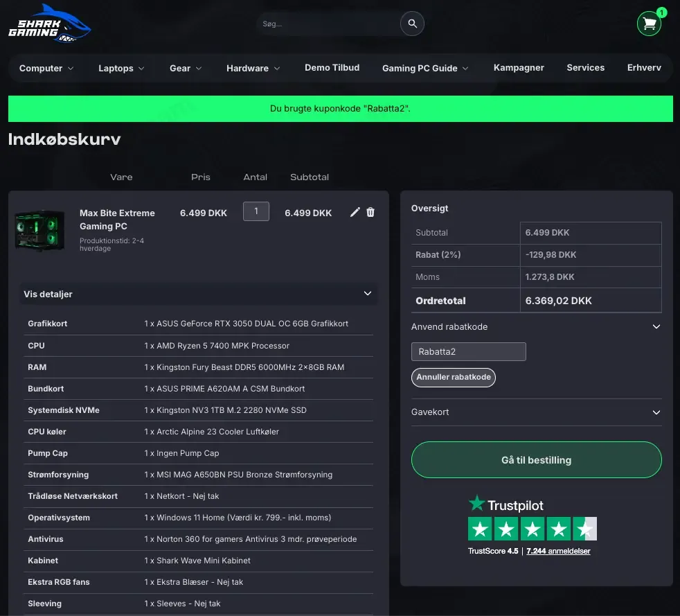
Task: Open the Erhverv page
Action: point(644,68)
